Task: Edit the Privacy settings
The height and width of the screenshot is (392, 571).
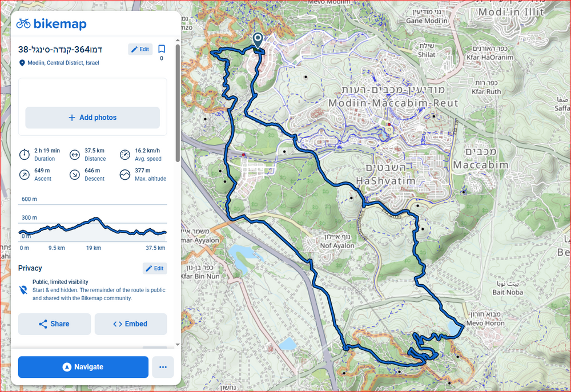Action: point(155,268)
